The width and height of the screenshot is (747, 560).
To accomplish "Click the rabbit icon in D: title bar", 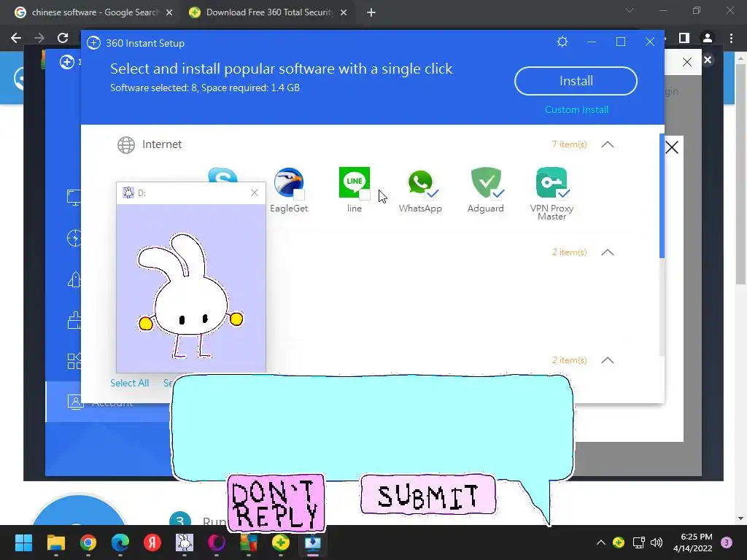I will click(x=128, y=192).
